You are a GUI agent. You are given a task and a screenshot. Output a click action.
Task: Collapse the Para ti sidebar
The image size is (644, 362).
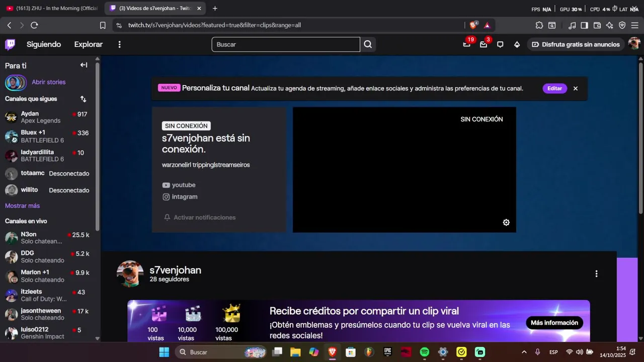pos(84,65)
